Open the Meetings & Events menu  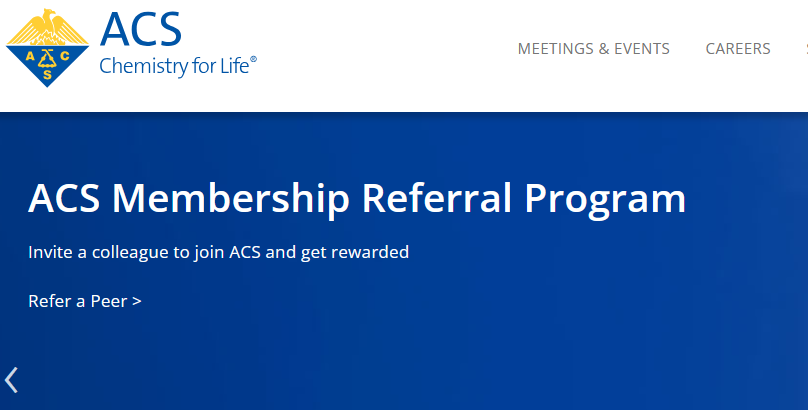pos(593,48)
